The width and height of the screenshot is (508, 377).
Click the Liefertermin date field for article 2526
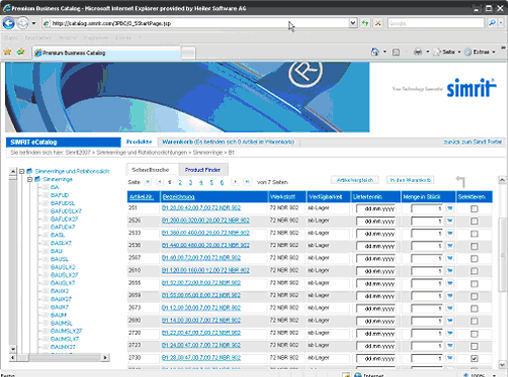tap(376, 221)
